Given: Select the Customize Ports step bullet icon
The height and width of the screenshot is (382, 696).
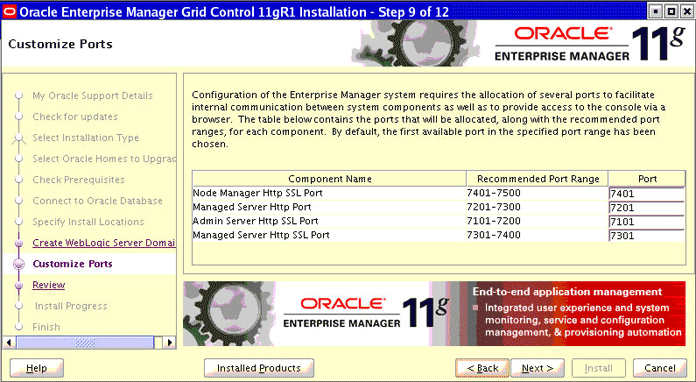Looking at the screenshot, I should pyautogui.click(x=19, y=264).
